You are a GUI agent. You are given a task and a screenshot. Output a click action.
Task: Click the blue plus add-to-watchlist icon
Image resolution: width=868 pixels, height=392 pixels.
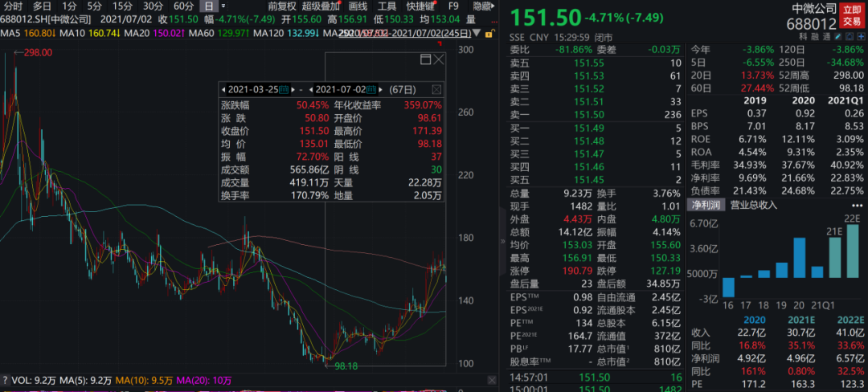862,36
